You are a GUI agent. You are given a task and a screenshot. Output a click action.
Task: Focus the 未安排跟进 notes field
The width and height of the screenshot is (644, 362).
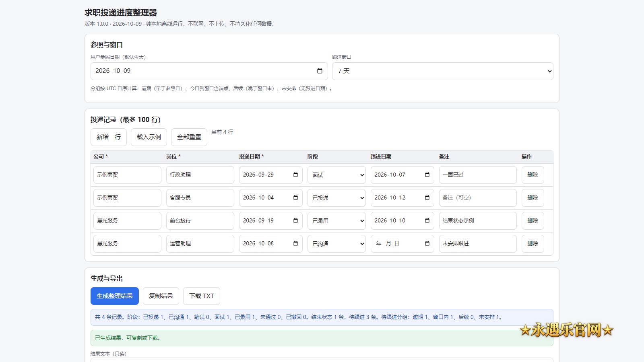coord(478,244)
